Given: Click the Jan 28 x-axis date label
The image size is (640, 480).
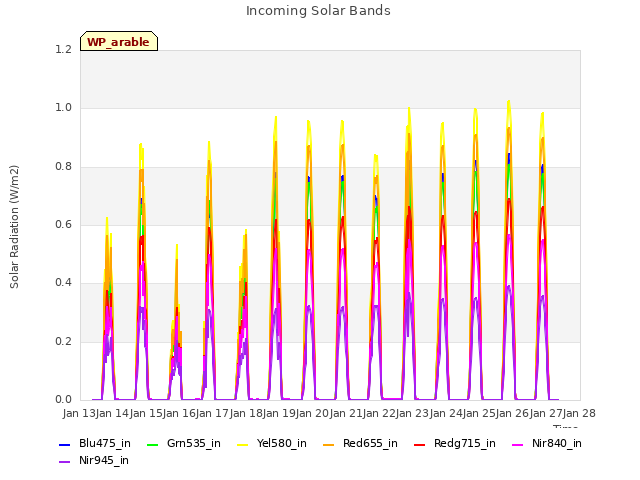Looking at the screenshot, I should [579, 413].
